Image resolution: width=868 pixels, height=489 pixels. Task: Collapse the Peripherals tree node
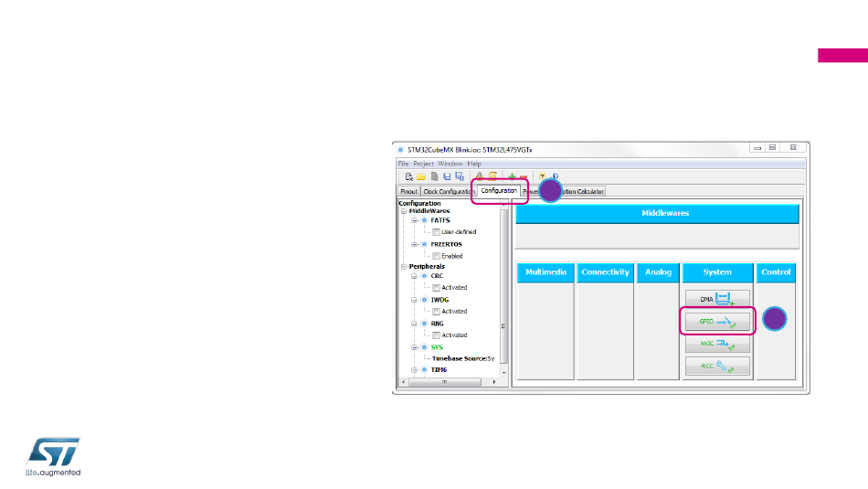point(403,266)
